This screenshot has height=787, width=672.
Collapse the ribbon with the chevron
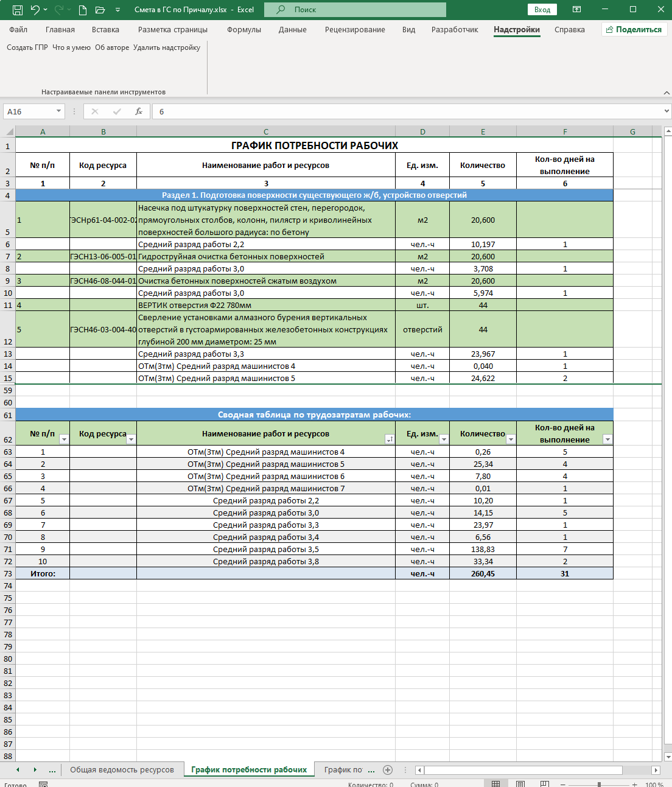667,93
